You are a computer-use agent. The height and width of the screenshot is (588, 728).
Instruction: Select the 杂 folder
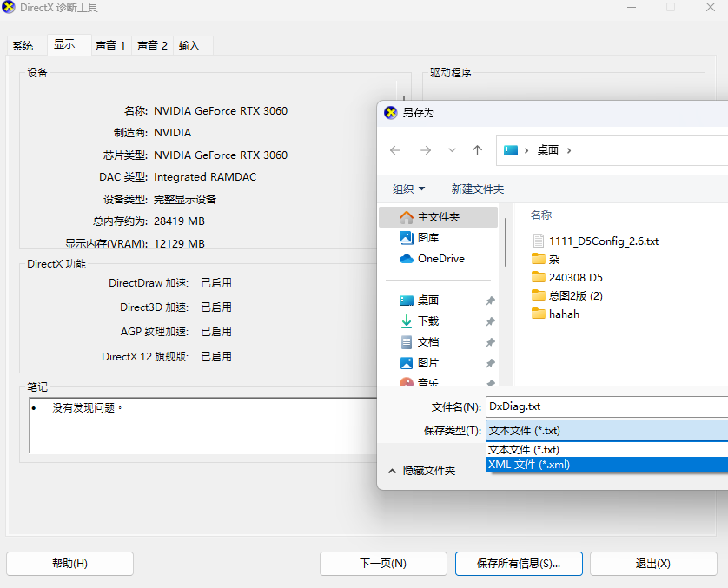click(554, 259)
